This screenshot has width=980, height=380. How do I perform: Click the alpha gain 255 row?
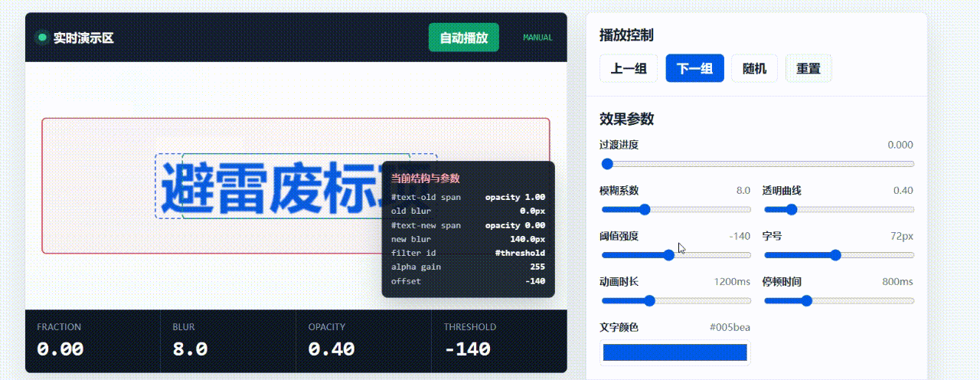point(468,267)
